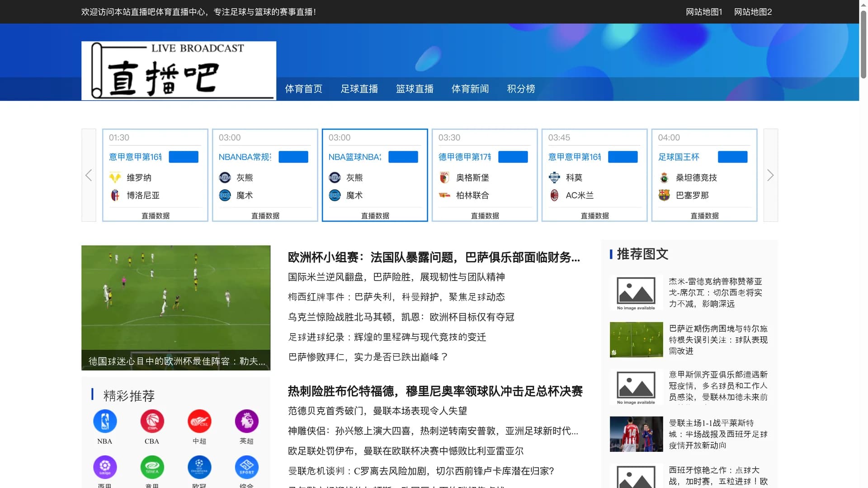This screenshot has width=868, height=488.
Task: Read 足球进球纪录 article
Action: (x=387, y=337)
